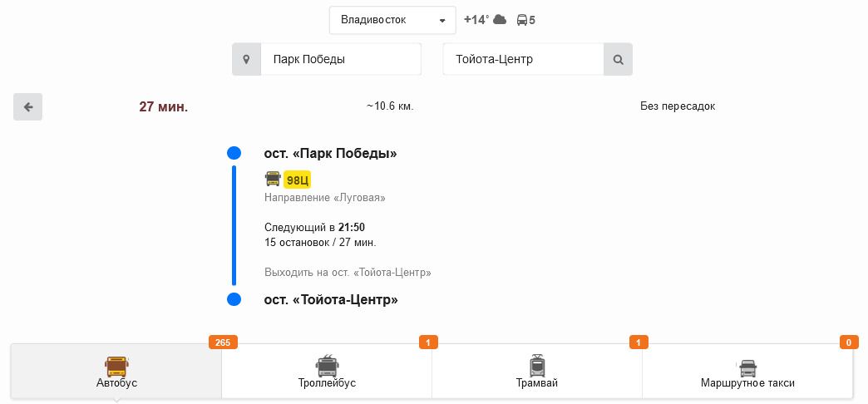Click the route taxi icon

747,367
